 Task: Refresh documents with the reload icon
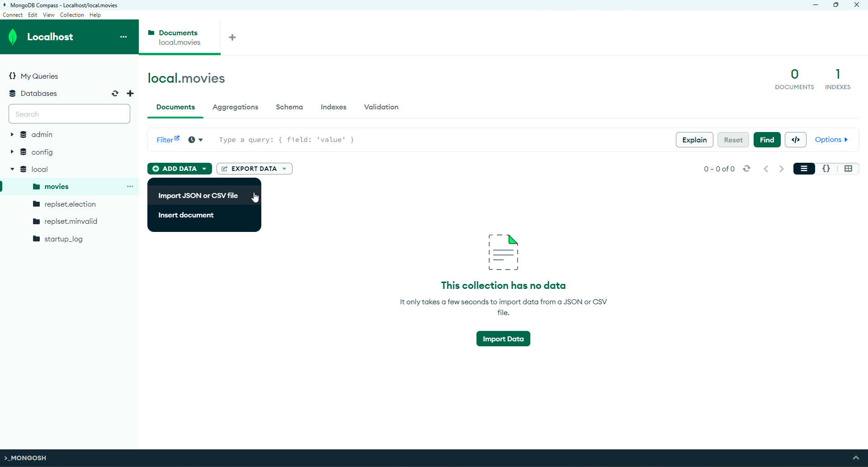pyautogui.click(x=747, y=168)
